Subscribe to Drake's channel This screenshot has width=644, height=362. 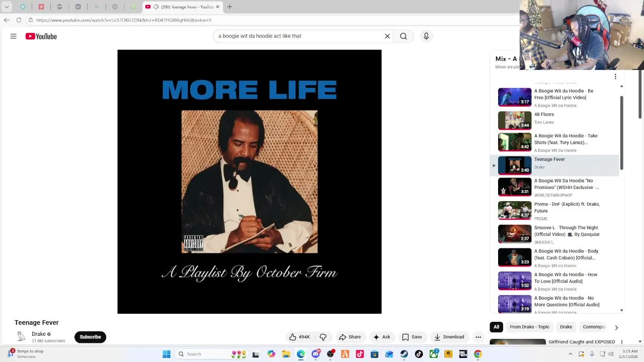click(x=90, y=337)
